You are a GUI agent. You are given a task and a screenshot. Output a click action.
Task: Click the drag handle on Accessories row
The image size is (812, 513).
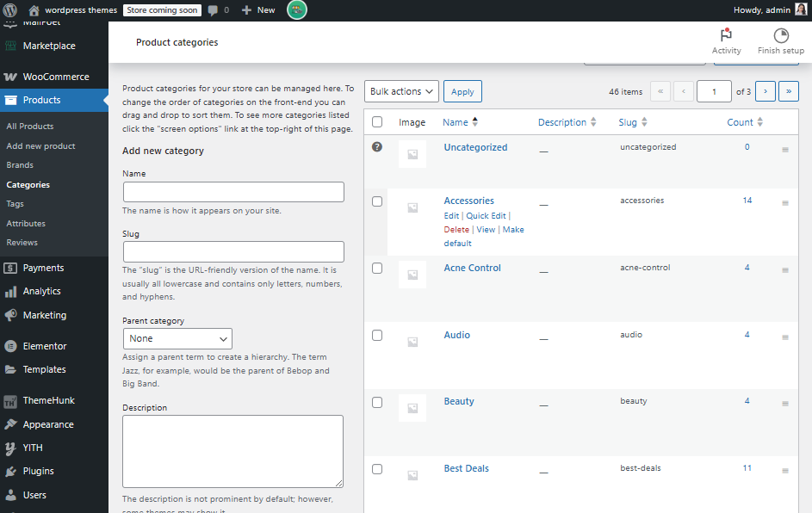(785, 203)
